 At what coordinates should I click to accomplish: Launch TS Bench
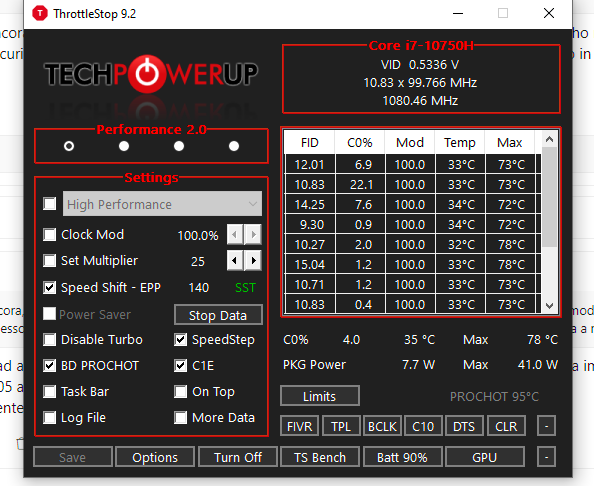320,457
